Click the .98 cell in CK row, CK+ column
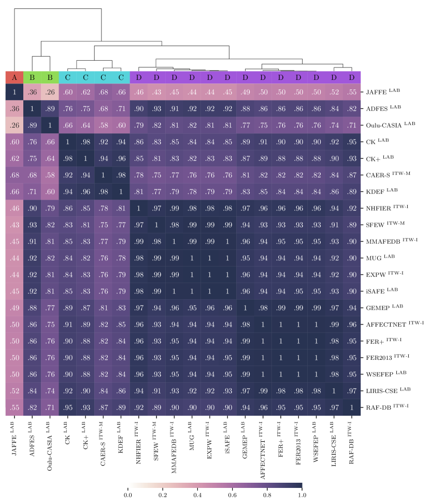 click(85, 142)
